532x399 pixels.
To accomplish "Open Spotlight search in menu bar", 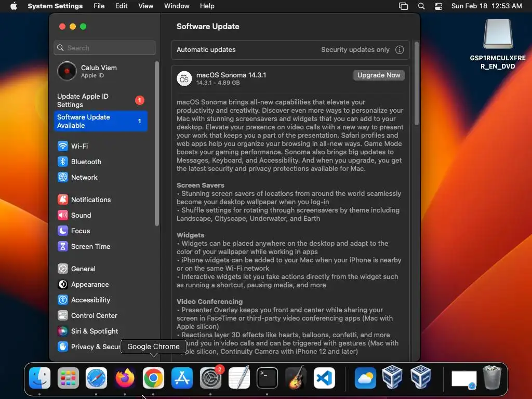I will pos(421,6).
